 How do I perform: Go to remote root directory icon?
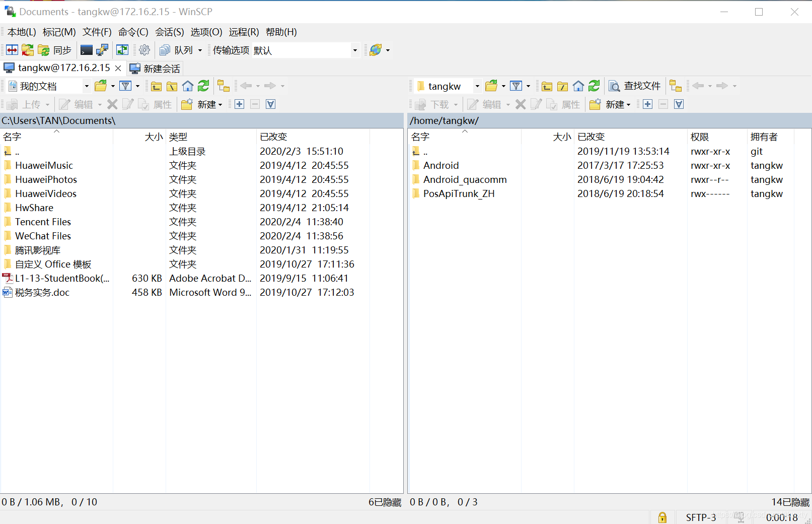pyautogui.click(x=562, y=86)
